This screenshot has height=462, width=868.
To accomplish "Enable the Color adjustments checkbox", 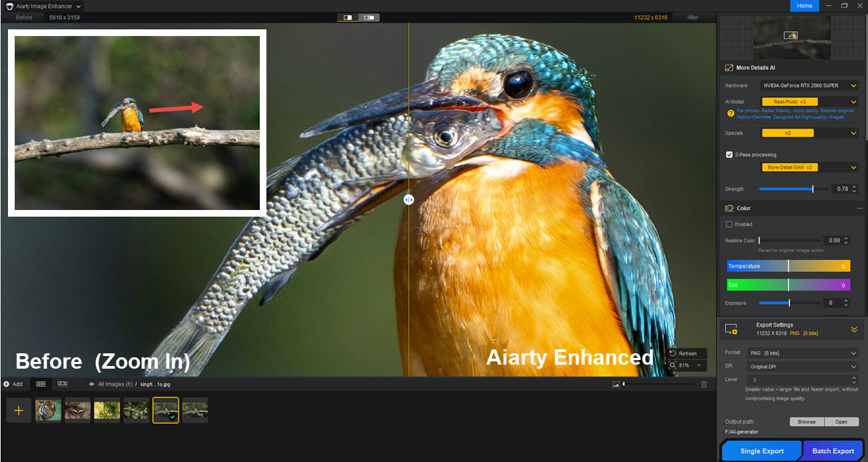I will point(729,224).
